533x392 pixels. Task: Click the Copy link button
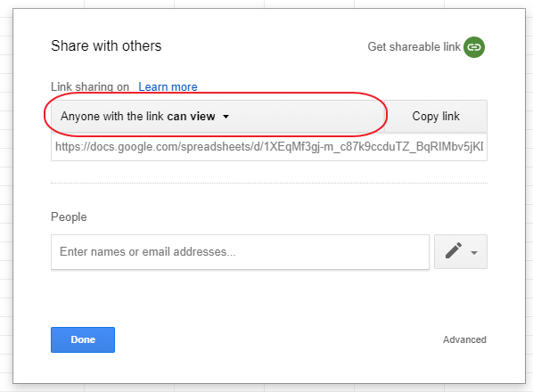436,116
